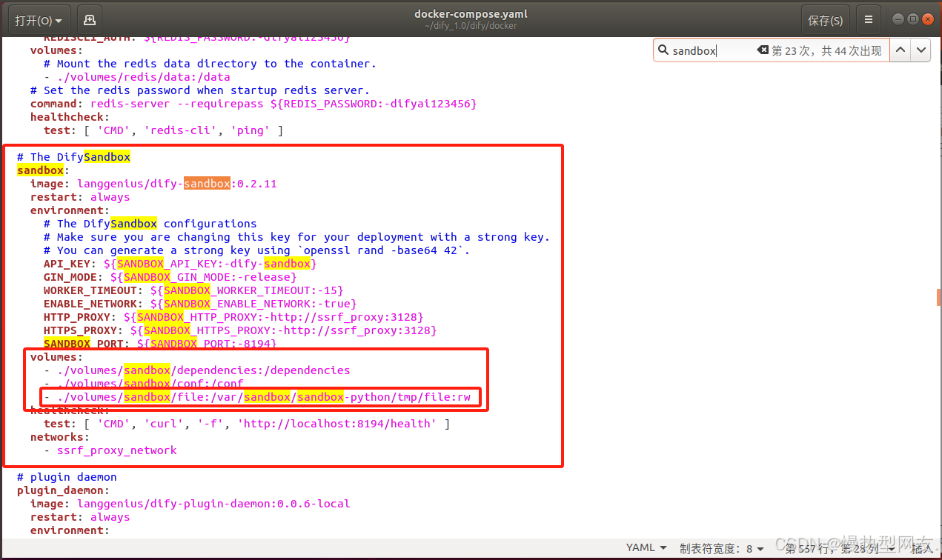942x560 pixels.
Task: Save the file with the 保存(S) button
Action: coord(825,20)
